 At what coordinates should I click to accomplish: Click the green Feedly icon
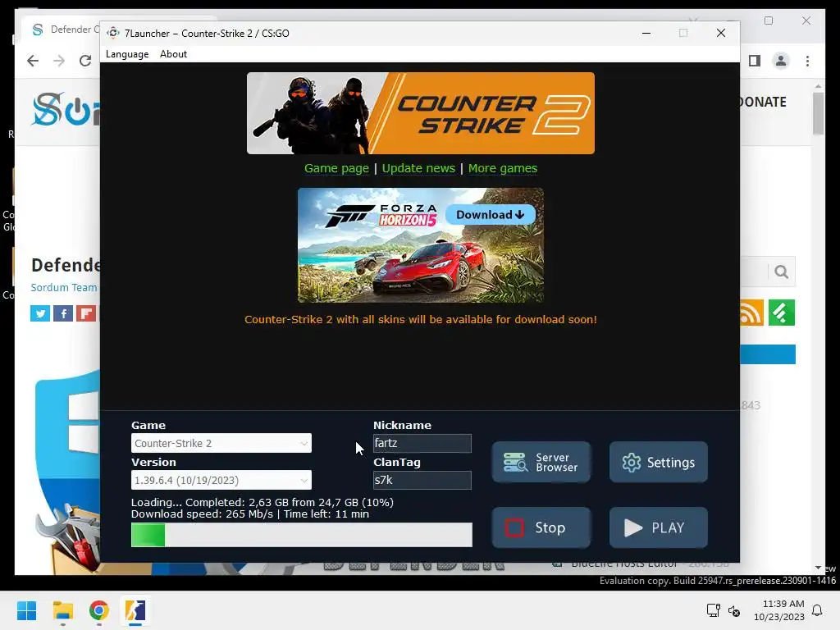click(x=782, y=313)
